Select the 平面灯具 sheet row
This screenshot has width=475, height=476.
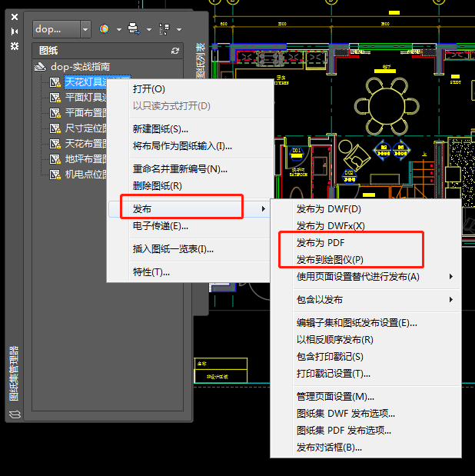pos(86,98)
